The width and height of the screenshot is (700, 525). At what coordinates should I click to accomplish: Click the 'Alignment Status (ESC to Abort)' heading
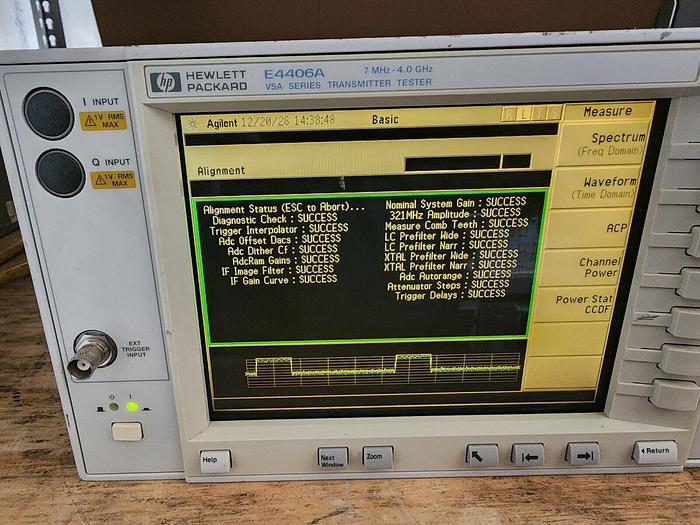point(284,208)
